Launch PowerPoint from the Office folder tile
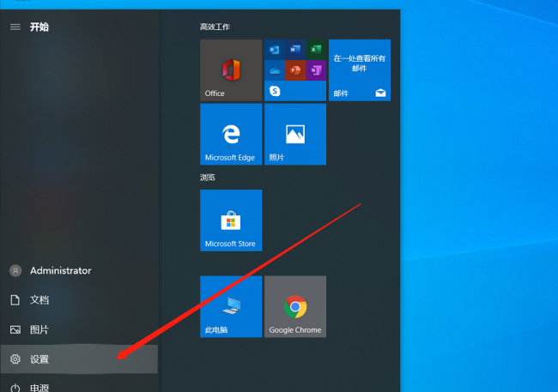This screenshot has height=392, width=558. click(x=295, y=70)
